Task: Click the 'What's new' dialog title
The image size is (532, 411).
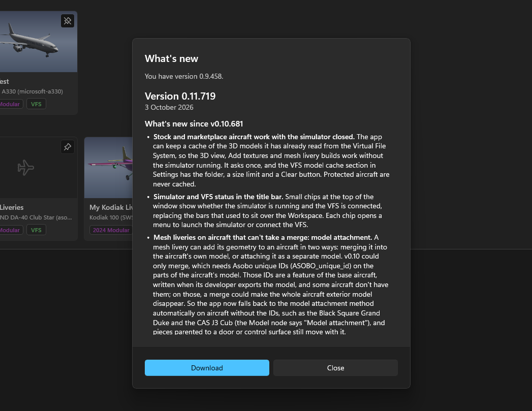Action: coord(171,58)
